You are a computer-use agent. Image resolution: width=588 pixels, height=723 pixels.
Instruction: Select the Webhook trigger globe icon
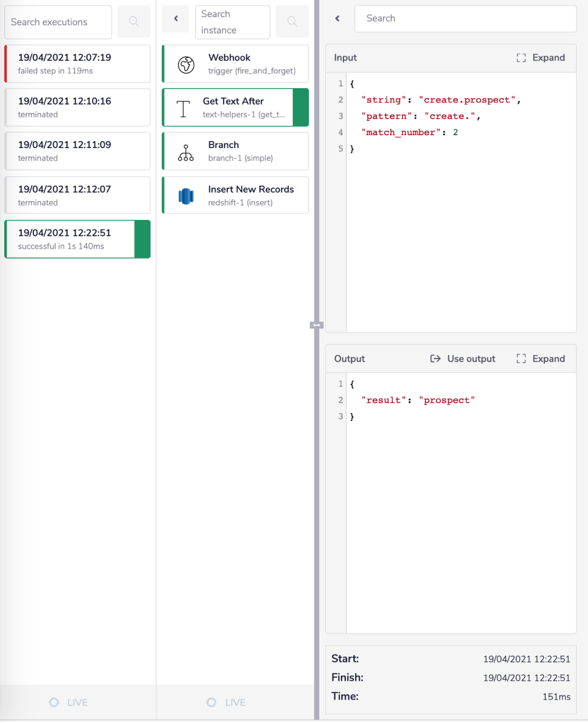[186, 64]
